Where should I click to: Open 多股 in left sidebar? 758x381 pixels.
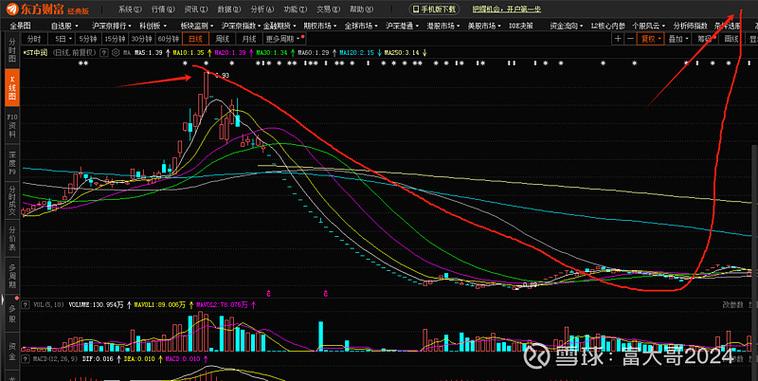(12, 313)
